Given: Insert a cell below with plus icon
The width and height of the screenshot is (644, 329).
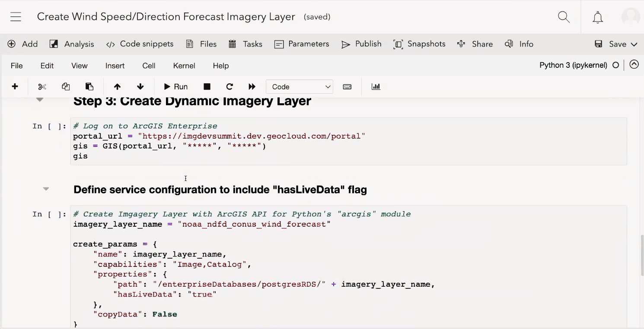Looking at the screenshot, I should point(15,86).
